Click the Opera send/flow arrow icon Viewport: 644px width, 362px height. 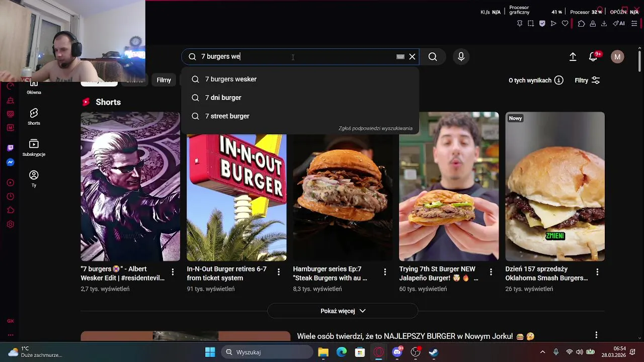coord(553,24)
